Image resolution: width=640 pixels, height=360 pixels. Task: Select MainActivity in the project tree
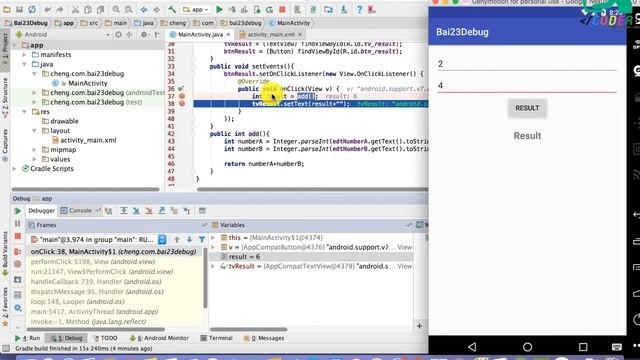click(88, 83)
